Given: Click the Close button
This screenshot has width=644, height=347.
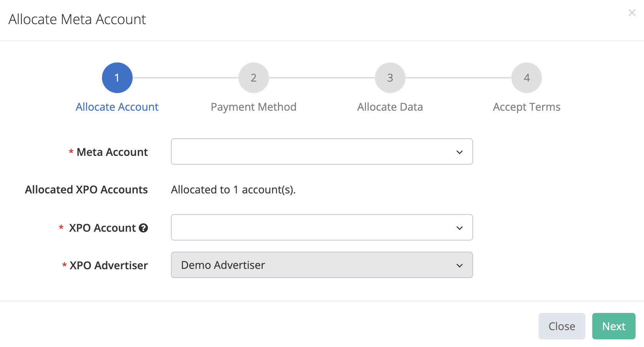Looking at the screenshot, I should click(x=562, y=326).
